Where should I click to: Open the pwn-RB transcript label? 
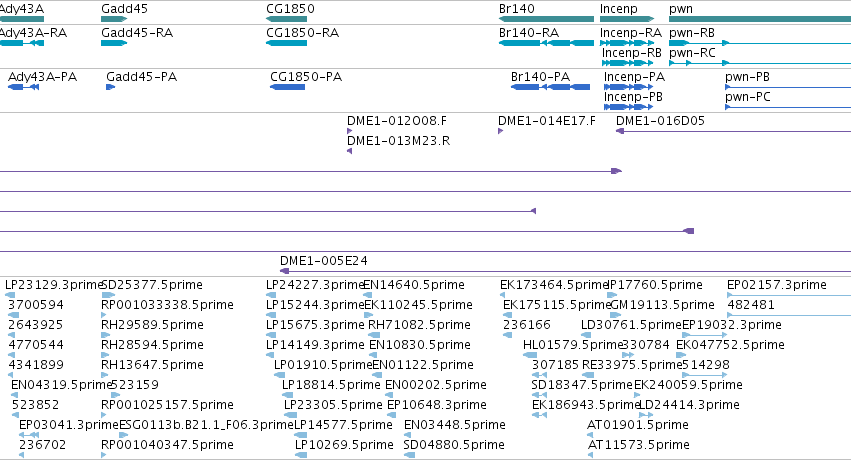[692, 33]
